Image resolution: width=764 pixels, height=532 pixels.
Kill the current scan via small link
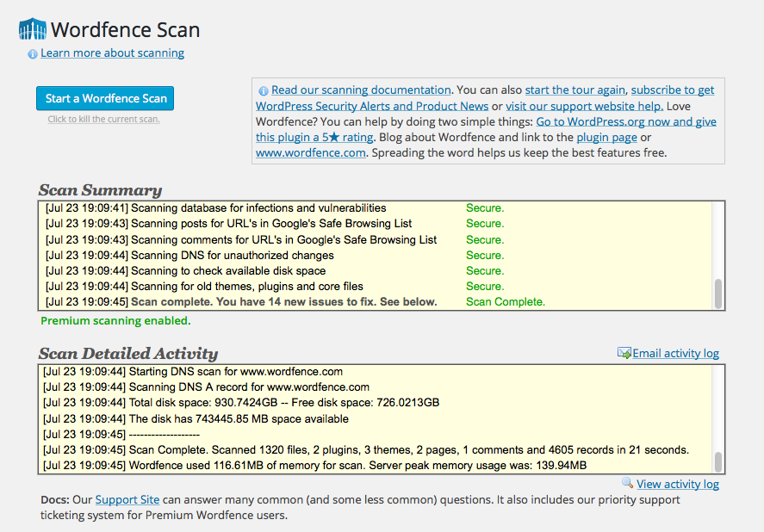103,119
